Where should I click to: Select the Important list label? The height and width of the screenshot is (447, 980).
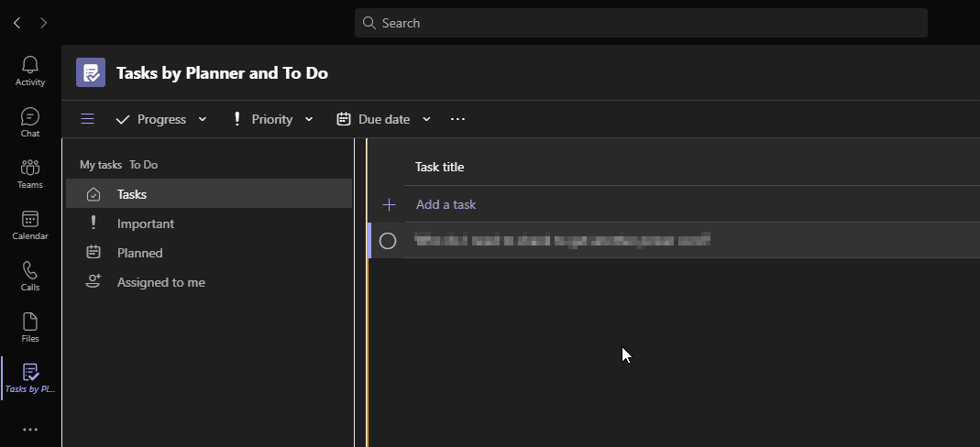[146, 223]
